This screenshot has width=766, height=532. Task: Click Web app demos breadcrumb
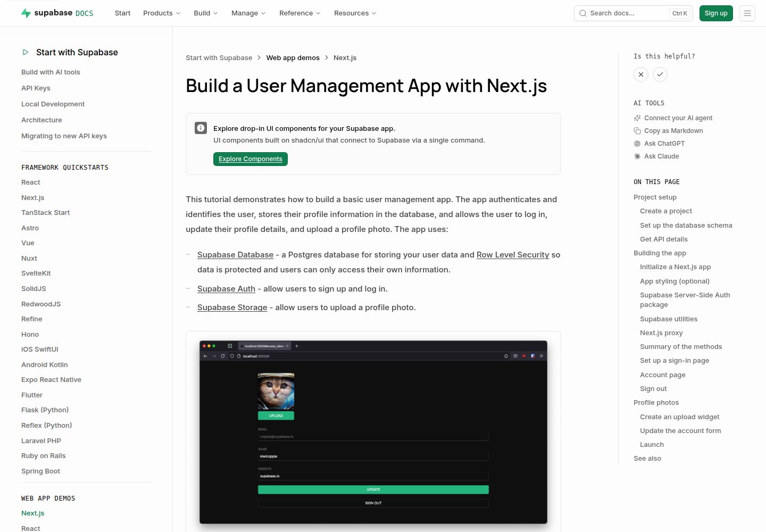[293, 58]
